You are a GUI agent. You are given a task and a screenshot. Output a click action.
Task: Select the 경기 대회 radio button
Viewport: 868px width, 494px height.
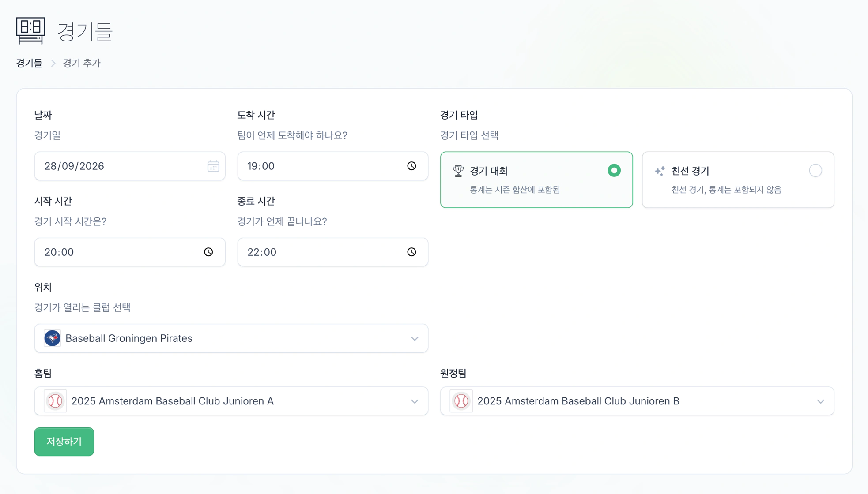pyautogui.click(x=614, y=170)
